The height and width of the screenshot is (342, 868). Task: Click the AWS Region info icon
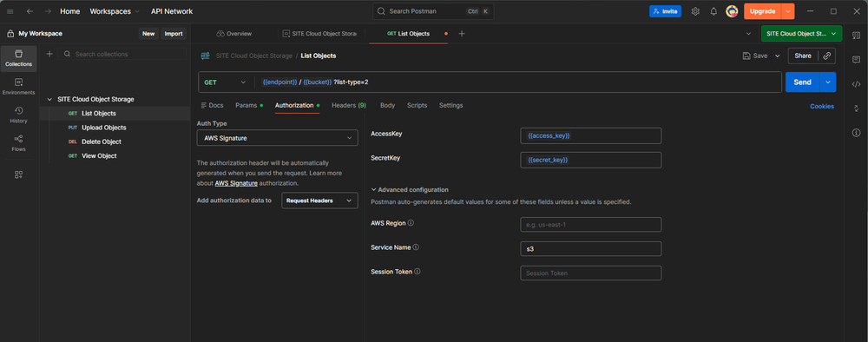[411, 223]
